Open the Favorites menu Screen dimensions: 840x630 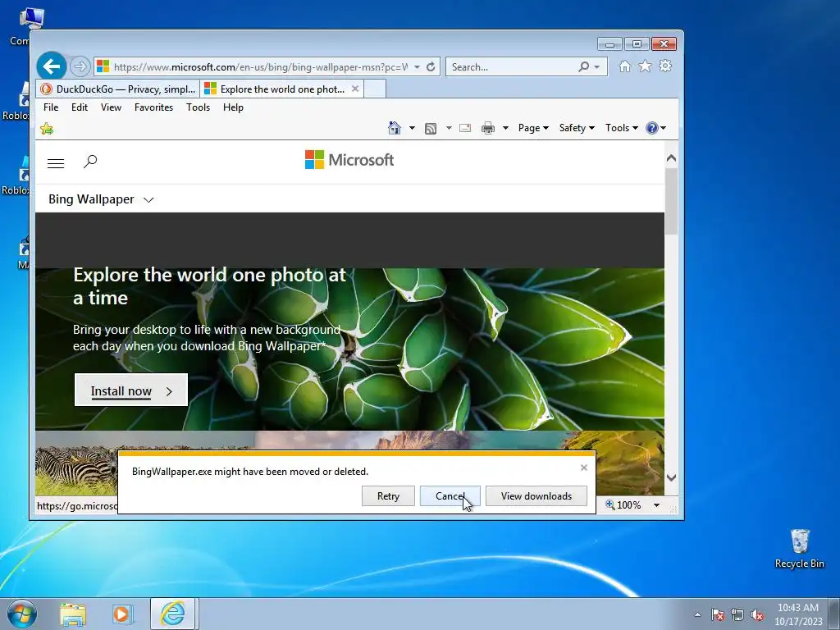click(x=153, y=107)
